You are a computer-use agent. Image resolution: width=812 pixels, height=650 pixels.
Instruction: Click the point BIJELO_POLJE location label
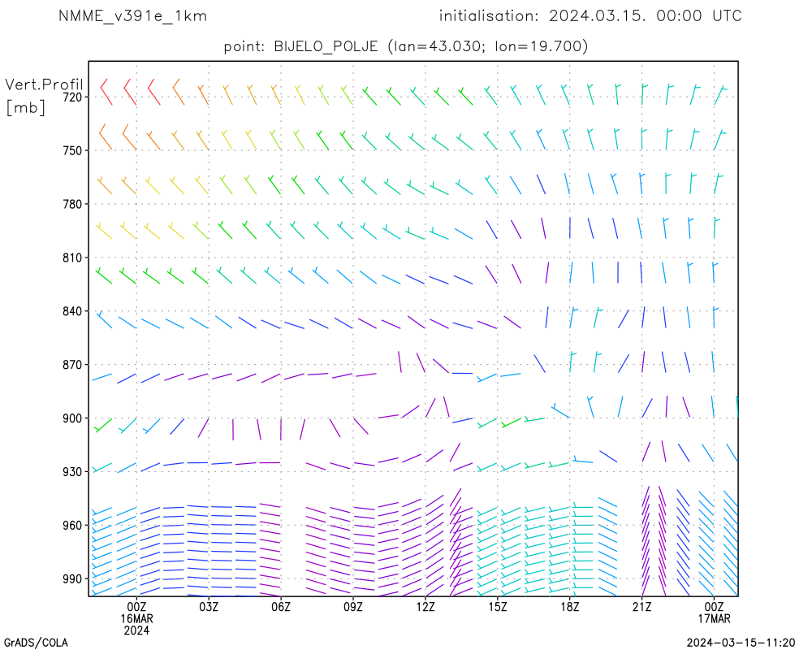tap(406, 46)
